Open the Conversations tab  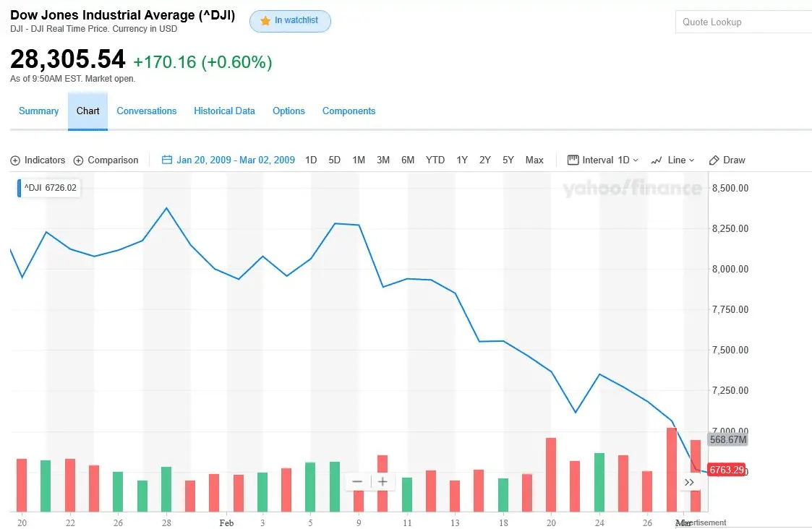point(147,111)
